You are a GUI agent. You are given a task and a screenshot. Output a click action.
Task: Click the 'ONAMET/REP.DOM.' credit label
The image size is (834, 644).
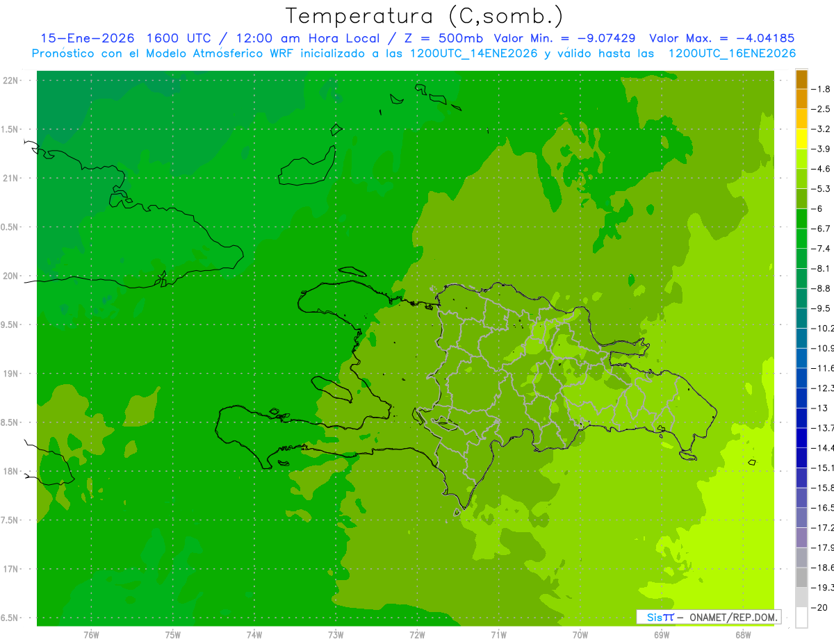click(733, 617)
